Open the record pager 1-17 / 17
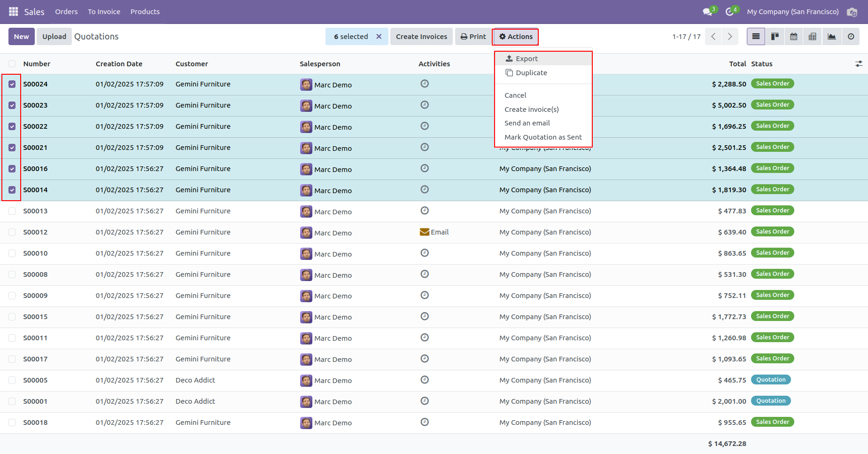 coord(686,37)
